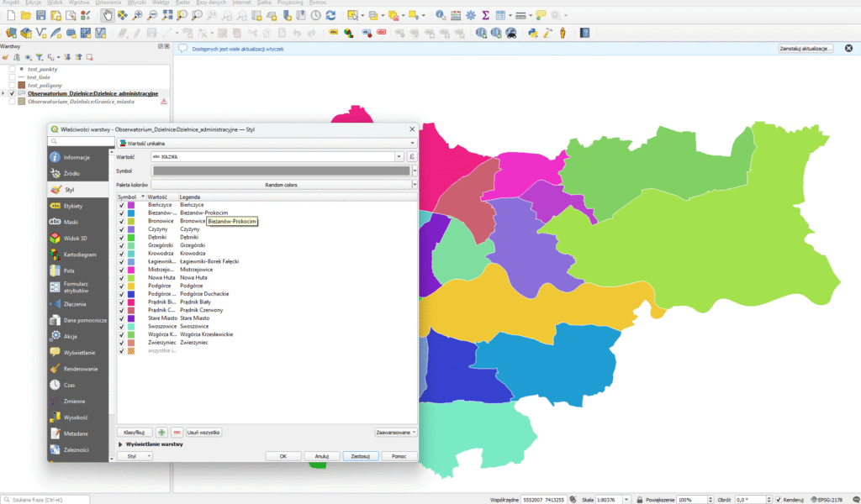Open the Zaawansowane dropdown button
The width and height of the screenshot is (861, 504).
[395, 432]
